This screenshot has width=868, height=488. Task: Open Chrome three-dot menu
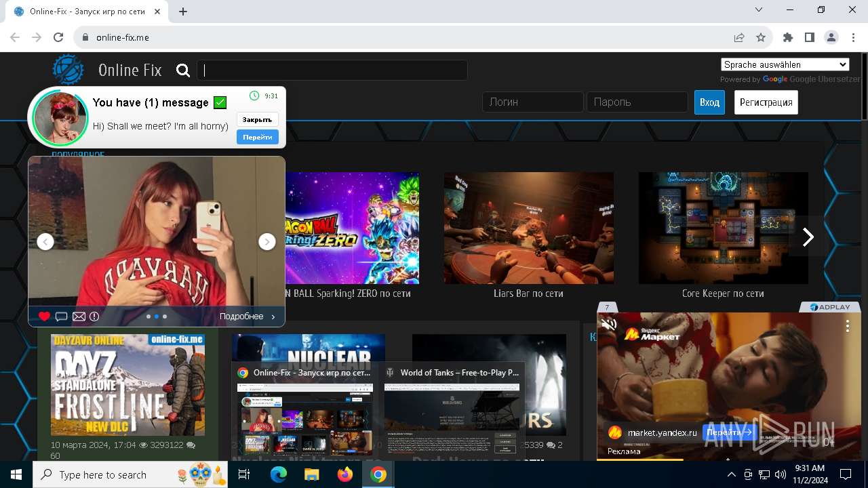(852, 37)
